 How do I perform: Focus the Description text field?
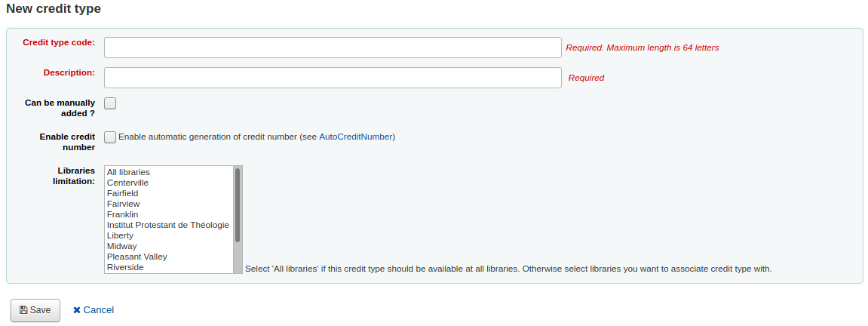pos(333,78)
